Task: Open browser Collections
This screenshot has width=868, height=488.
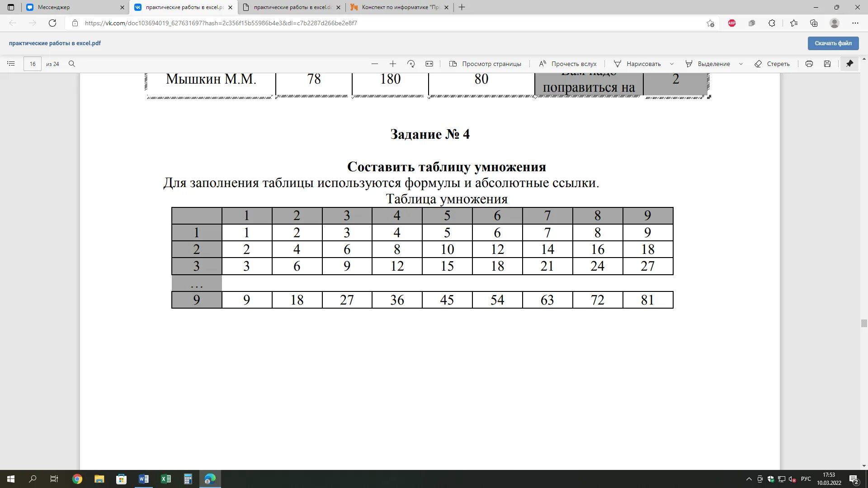Action: [814, 23]
